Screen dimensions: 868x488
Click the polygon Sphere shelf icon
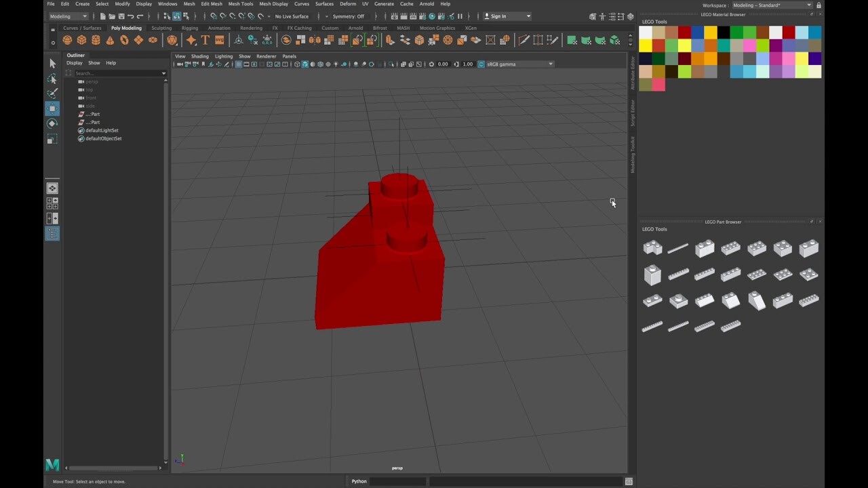pyautogui.click(x=67, y=40)
